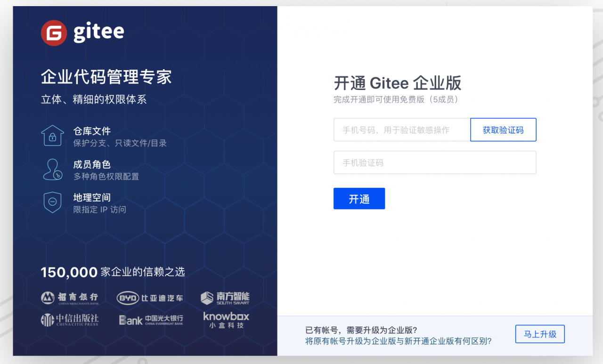Click the 立体、精细的权限体系 text
Image resolution: width=603 pixels, height=364 pixels.
[x=94, y=99]
